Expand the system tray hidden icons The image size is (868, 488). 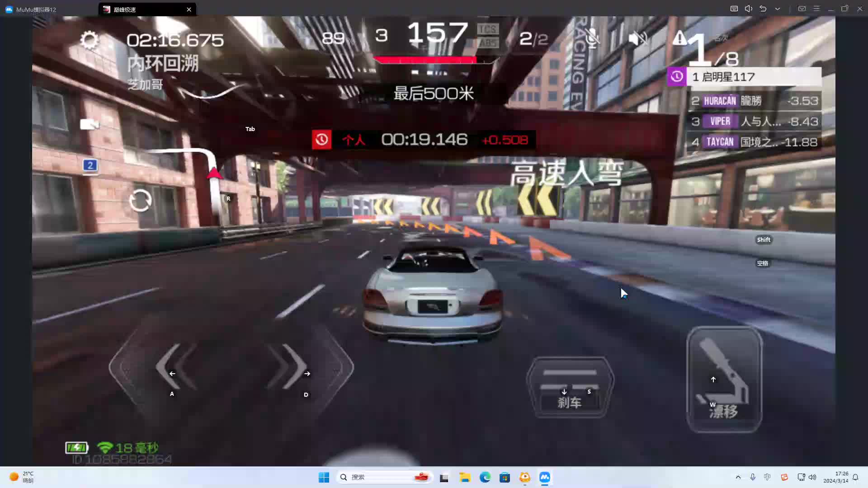coord(738,477)
